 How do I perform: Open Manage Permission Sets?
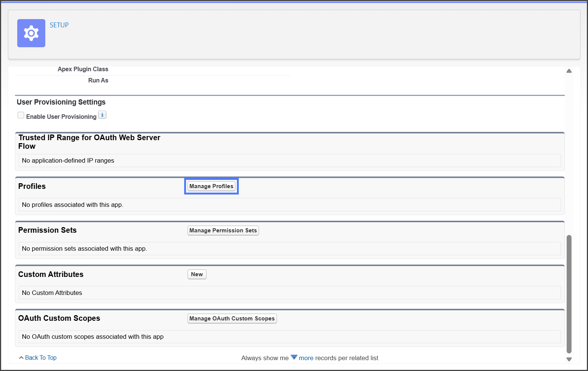223,230
